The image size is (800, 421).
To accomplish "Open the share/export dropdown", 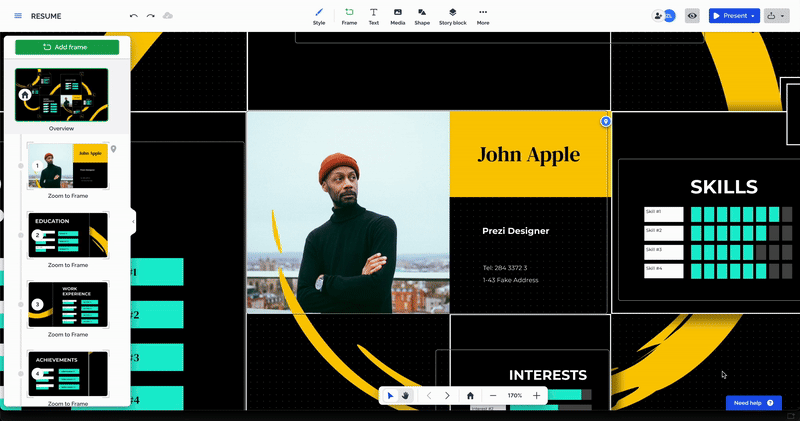I will tap(776, 16).
